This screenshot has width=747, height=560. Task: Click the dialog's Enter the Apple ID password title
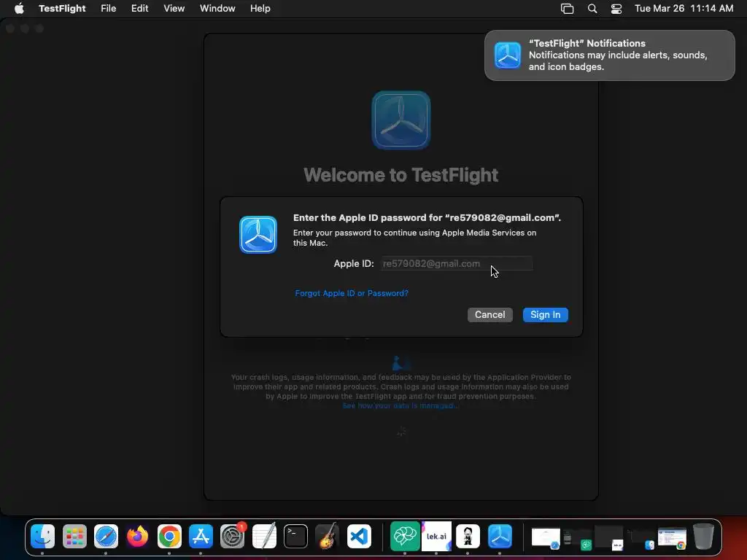point(427,217)
